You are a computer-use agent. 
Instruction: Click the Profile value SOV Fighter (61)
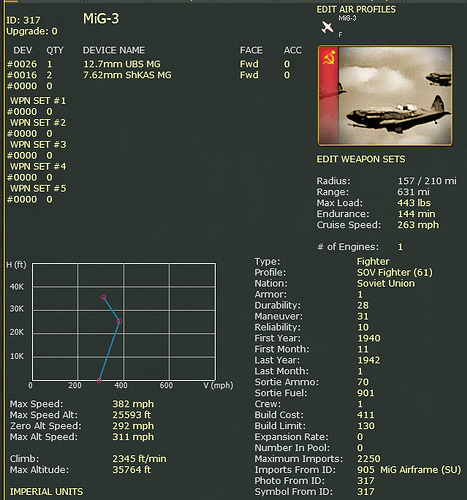click(395, 272)
